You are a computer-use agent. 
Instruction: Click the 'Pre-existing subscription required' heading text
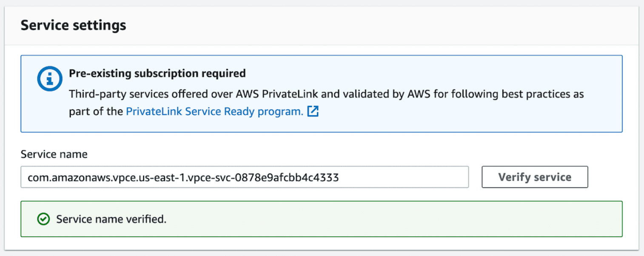pyautogui.click(x=157, y=73)
